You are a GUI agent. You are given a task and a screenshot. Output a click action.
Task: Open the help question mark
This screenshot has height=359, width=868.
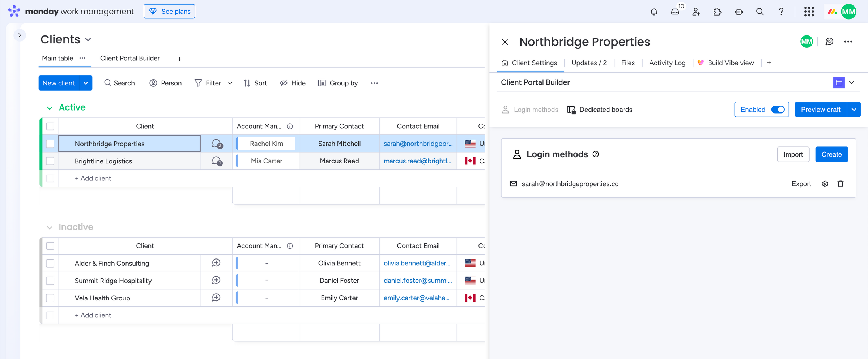coord(781,12)
